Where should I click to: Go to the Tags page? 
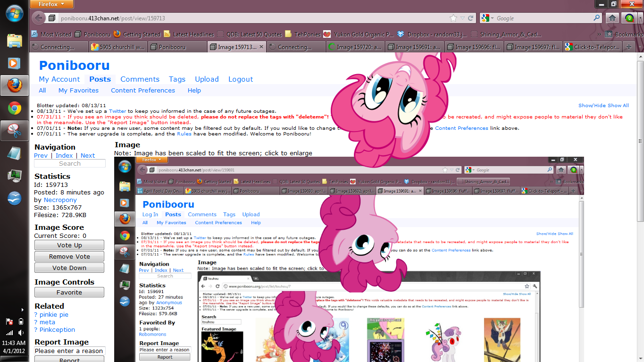177,79
